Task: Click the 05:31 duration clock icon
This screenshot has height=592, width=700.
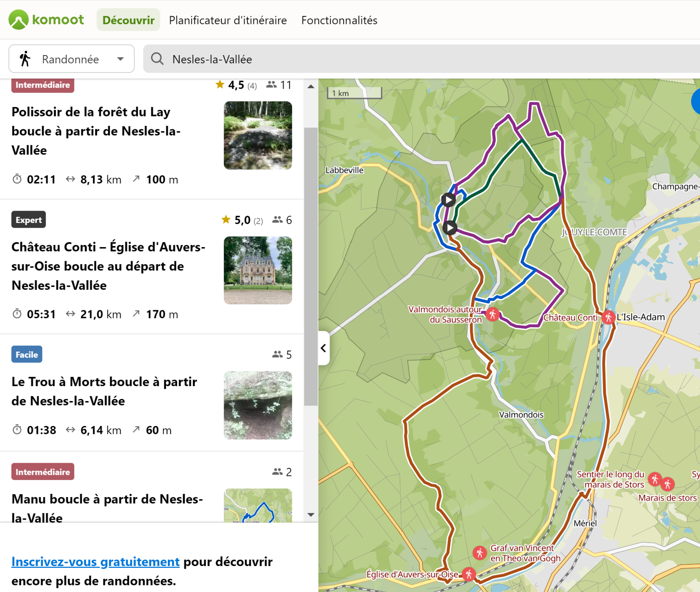Action: pyautogui.click(x=17, y=314)
